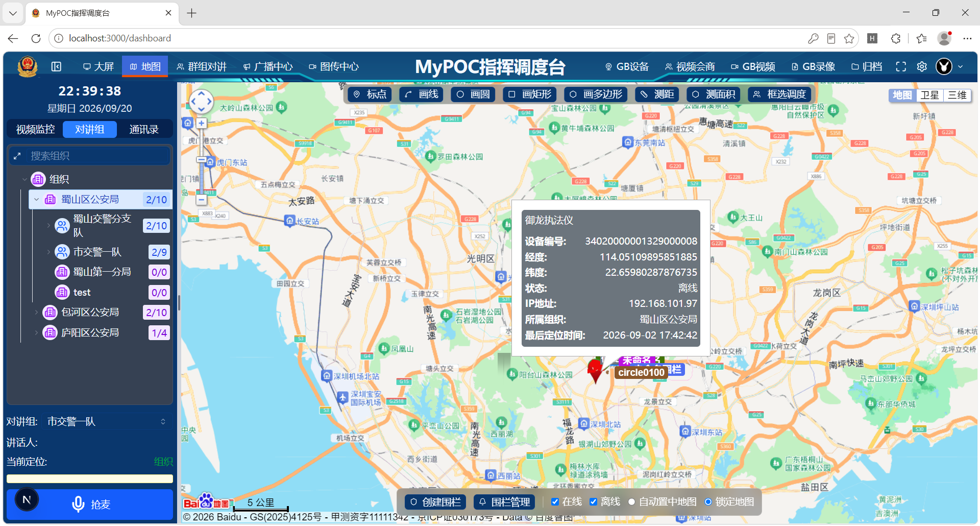Open settings with the gear icon
The width and height of the screenshot is (980, 526).
pyautogui.click(x=922, y=66)
